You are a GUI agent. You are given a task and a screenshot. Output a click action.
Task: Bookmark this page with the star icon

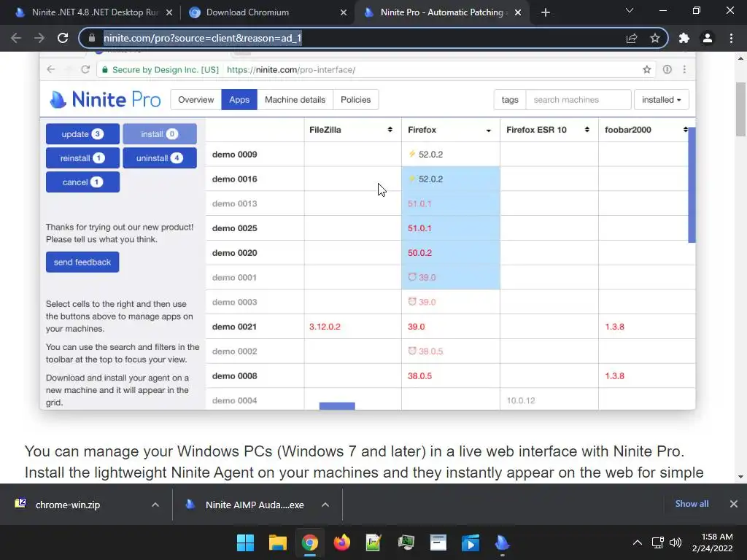coord(655,38)
